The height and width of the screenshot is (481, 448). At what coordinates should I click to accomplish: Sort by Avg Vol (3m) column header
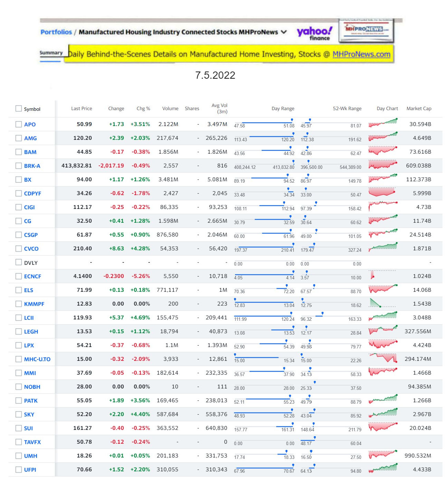click(x=219, y=108)
